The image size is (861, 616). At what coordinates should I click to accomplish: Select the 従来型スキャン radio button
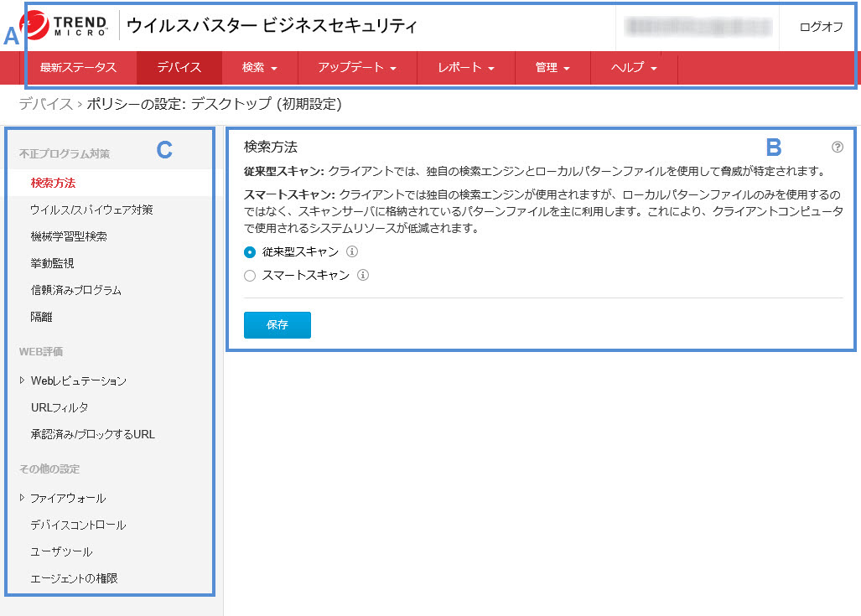[x=249, y=251]
